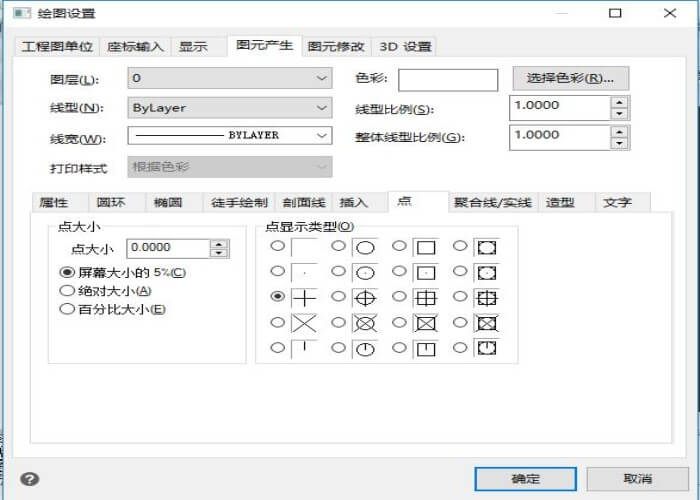700x500 pixels.
Task: Choose the circle with plus point icon
Action: [365, 298]
